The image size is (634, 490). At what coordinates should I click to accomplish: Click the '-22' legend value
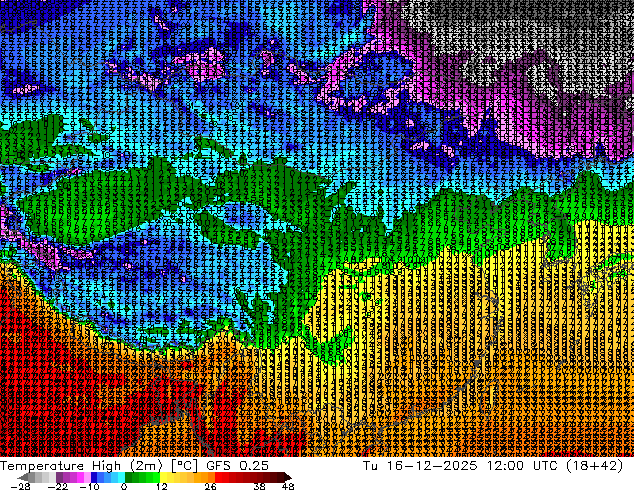57,486
